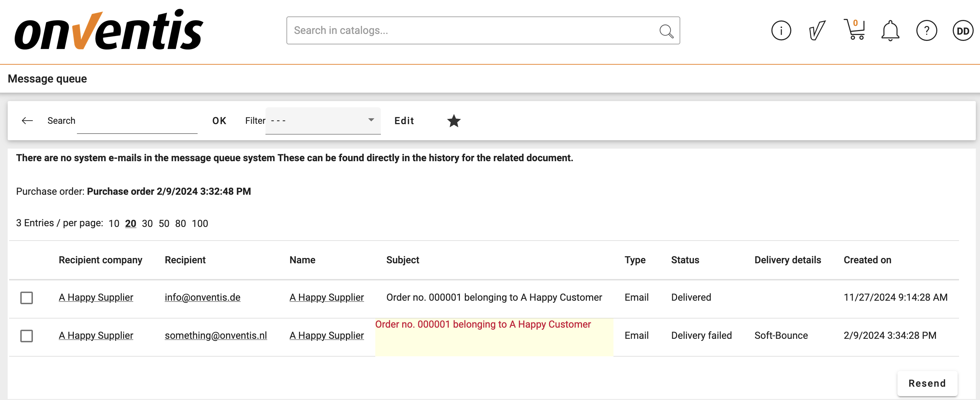Click the red highlighted order subject
Screen dimensions: 980x400
[483, 324]
